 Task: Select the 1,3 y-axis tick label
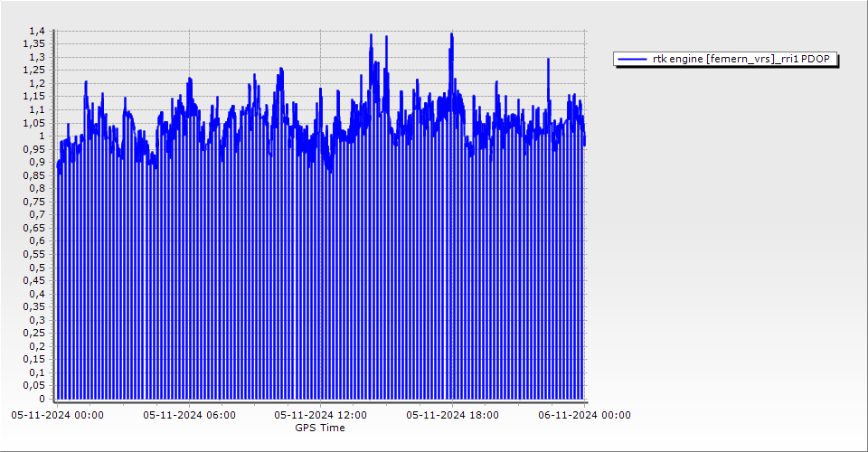tap(36, 58)
